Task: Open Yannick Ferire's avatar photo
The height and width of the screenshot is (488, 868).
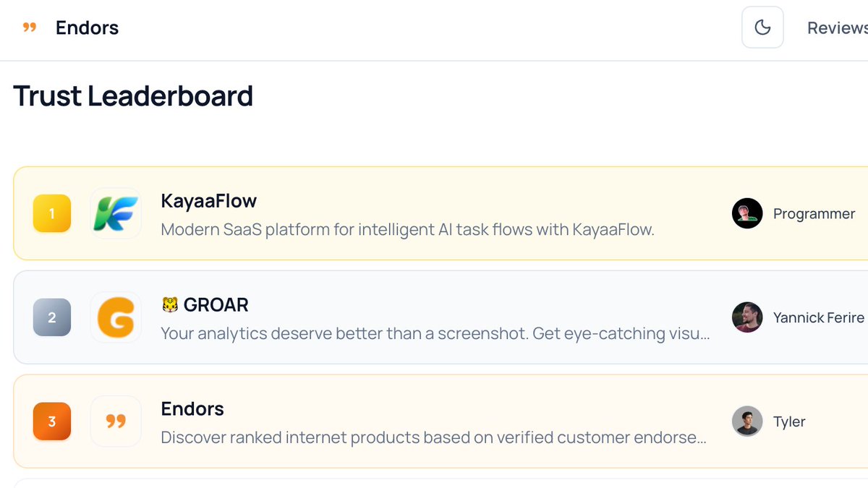Action: [747, 317]
